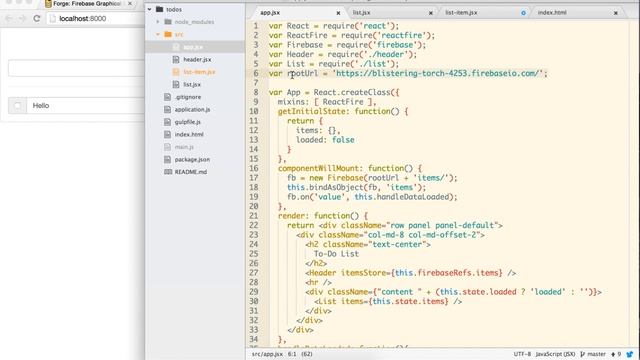Change the JavaScript (JSX) grammar selector

[x=555, y=354]
